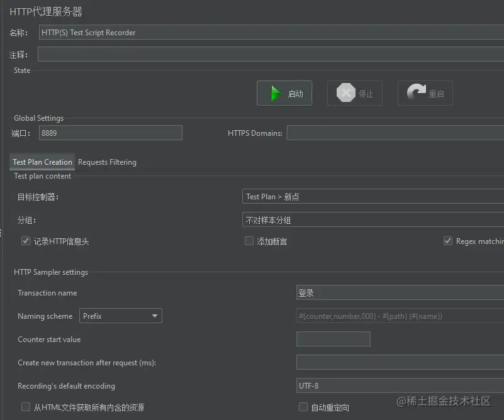Click the 停止 stop button
Viewport: 504px width, 420px height.
point(354,93)
